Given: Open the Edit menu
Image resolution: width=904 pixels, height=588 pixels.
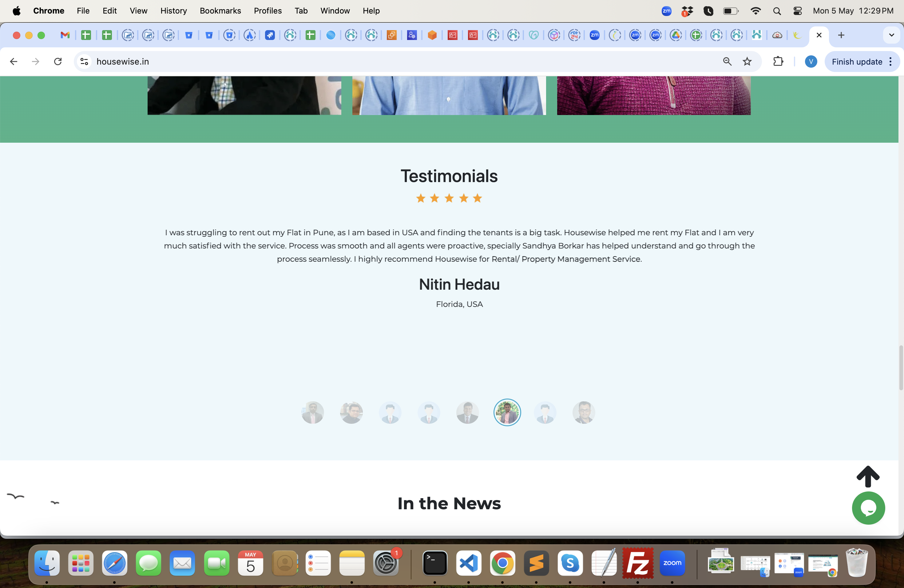Looking at the screenshot, I should click(x=109, y=11).
